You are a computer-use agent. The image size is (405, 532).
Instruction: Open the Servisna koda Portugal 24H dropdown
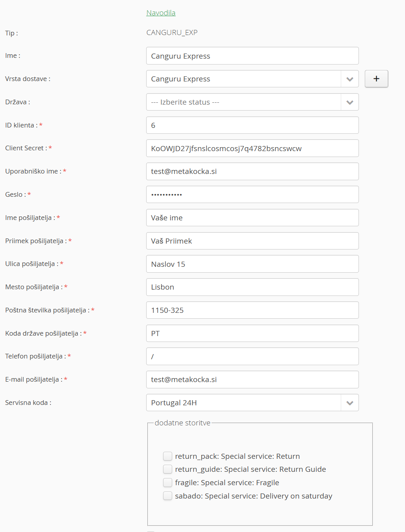pos(252,403)
